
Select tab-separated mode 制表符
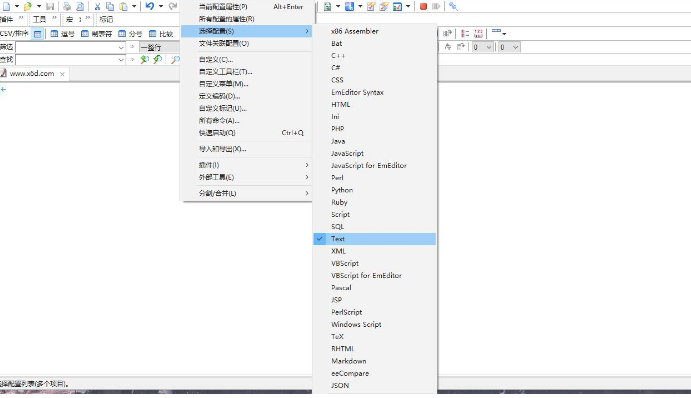point(97,34)
